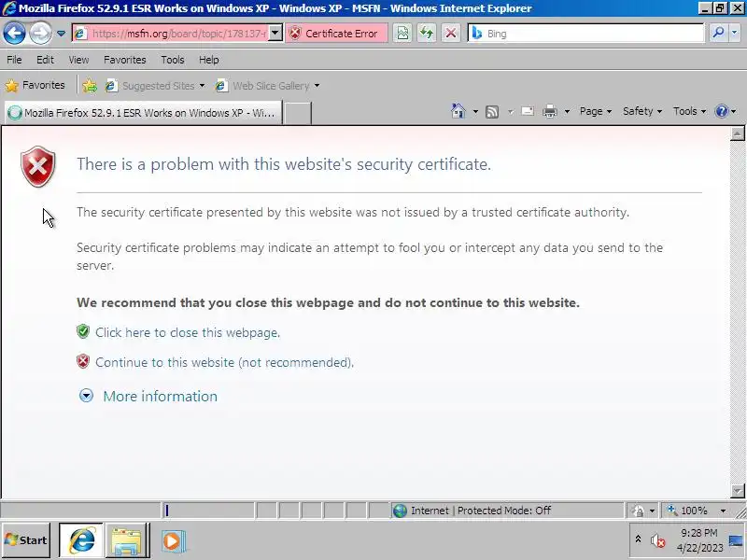The width and height of the screenshot is (747, 560).
Task: Open the Tools menu in menu bar
Action: (x=173, y=60)
